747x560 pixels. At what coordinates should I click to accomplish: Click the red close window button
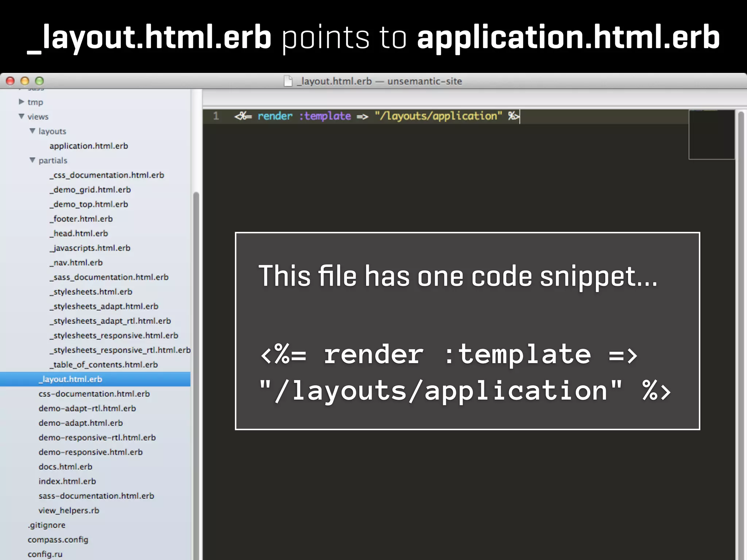click(10, 81)
